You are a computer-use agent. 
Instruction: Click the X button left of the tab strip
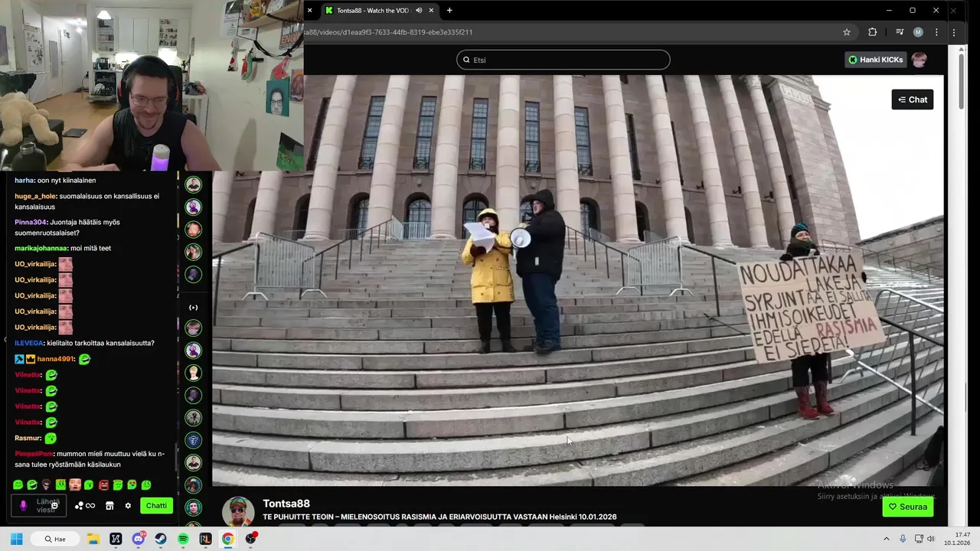tap(309, 11)
